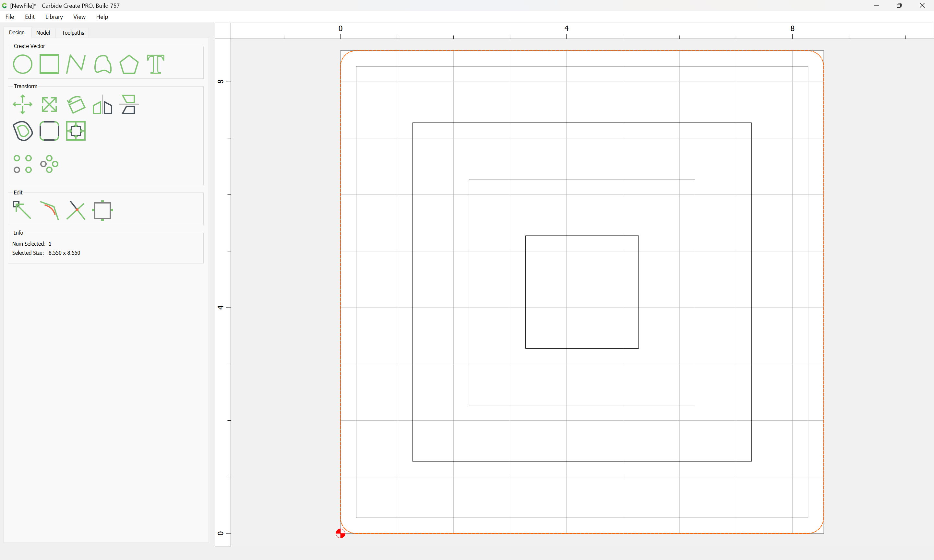Restore down the Carbide Create window

899,6
